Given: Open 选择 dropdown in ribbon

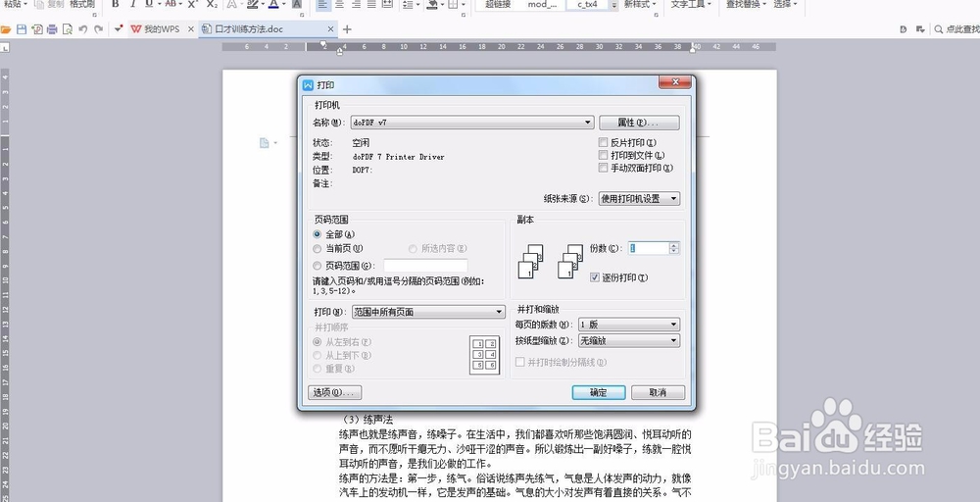Looking at the screenshot, I should pos(785,4).
